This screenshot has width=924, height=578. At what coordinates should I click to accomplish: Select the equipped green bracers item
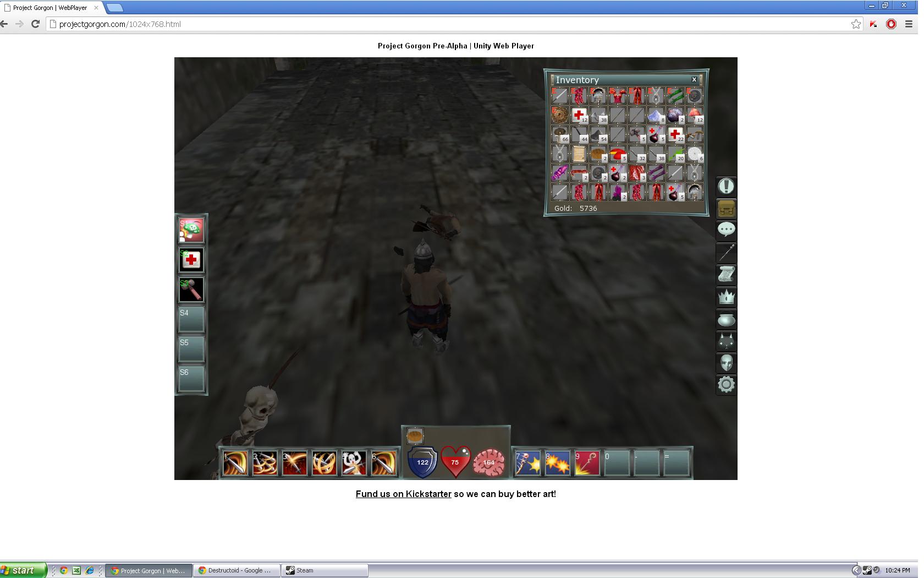[x=675, y=96]
